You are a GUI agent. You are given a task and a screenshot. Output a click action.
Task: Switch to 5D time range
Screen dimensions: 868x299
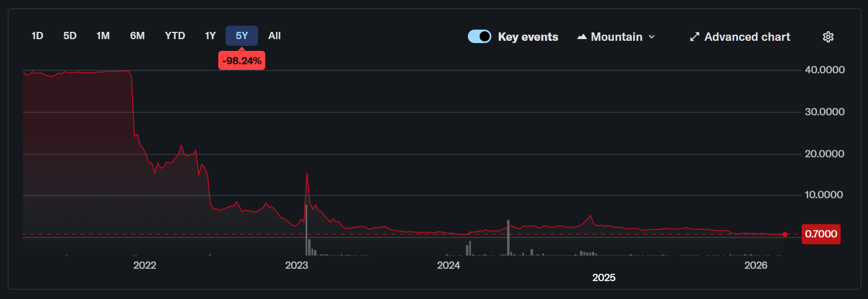70,36
